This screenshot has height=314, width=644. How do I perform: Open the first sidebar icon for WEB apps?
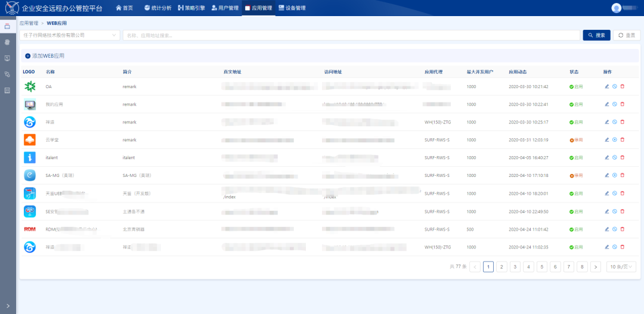pyautogui.click(x=7, y=27)
